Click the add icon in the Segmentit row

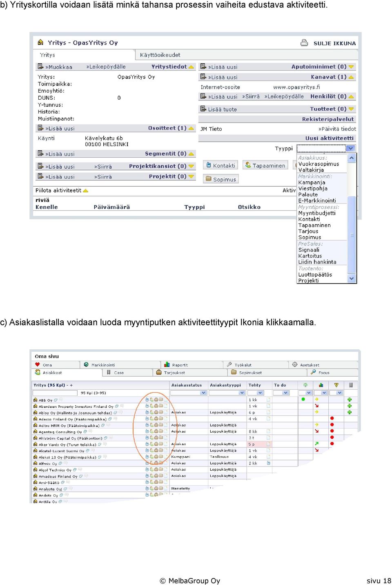click(40, 153)
